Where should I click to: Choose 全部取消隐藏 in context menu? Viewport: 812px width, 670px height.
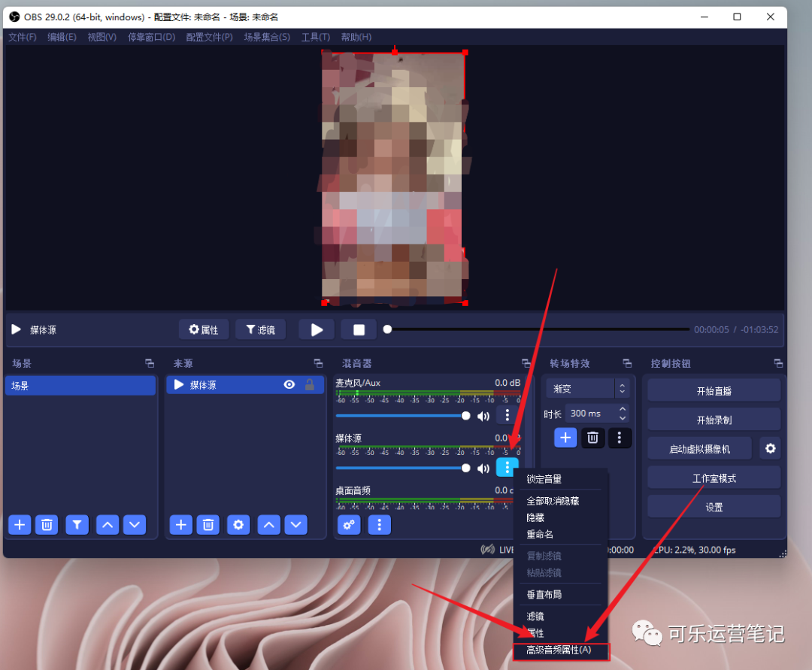(x=561, y=501)
